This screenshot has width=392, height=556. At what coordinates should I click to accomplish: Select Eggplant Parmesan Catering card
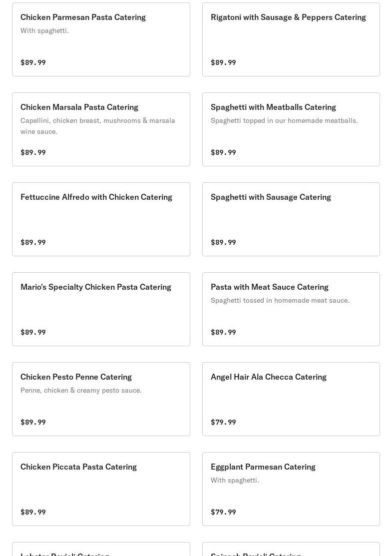click(x=291, y=489)
